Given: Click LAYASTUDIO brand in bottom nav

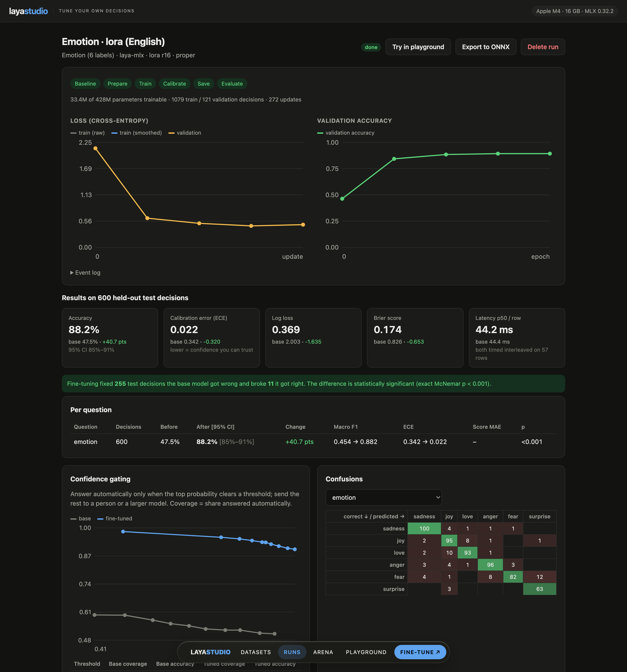Looking at the screenshot, I should [x=210, y=652].
